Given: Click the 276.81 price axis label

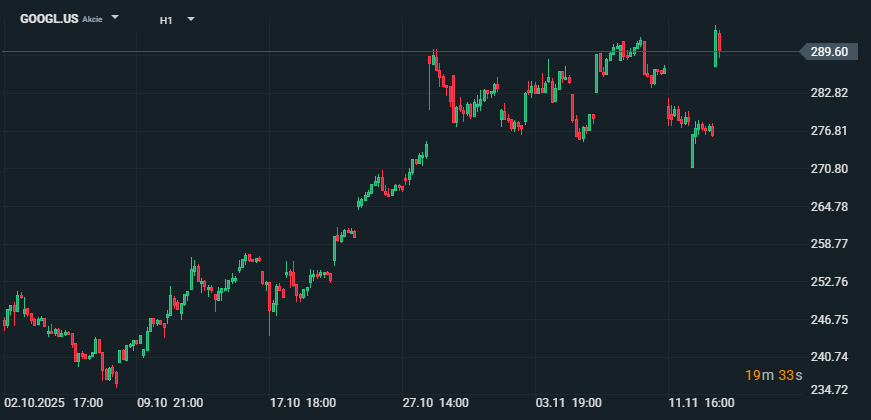Looking at the screenshot, I should pyautogui.click(x=829, y=131).
